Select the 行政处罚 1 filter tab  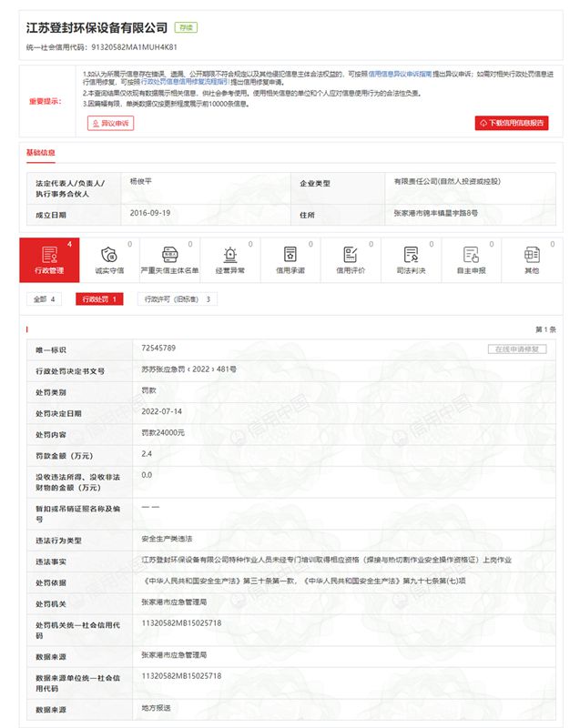click(x=99, y=298)
